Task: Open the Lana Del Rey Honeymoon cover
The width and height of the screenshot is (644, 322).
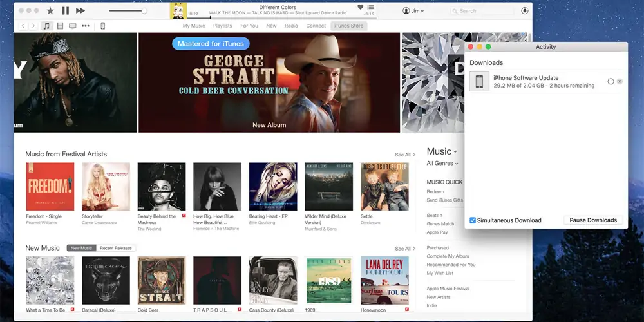Action: (384, 281)
